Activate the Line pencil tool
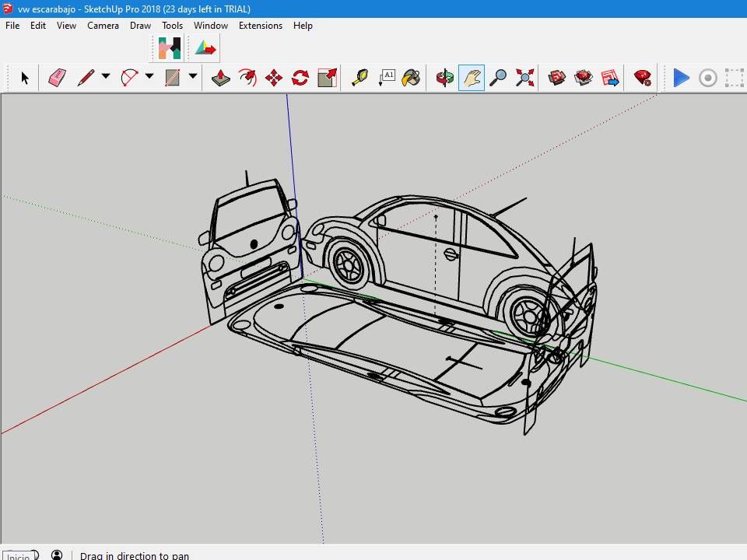The height and width of the screenshot is (560, 747). point(86,78)
